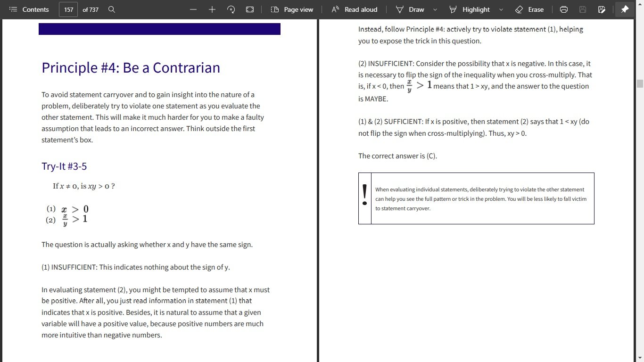The image size is (644, 362).
Task: Rotate the PDF page
Action: (x=231, y=9)
